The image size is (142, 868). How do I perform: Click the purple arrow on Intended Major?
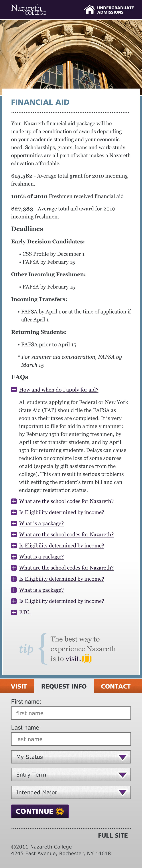pos(122,792)
